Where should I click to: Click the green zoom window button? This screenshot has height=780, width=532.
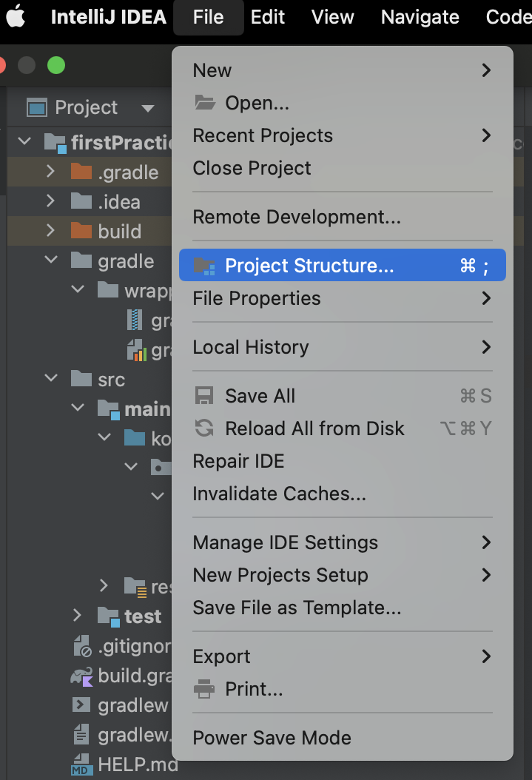pyautogui.click(x=56, y=65)
